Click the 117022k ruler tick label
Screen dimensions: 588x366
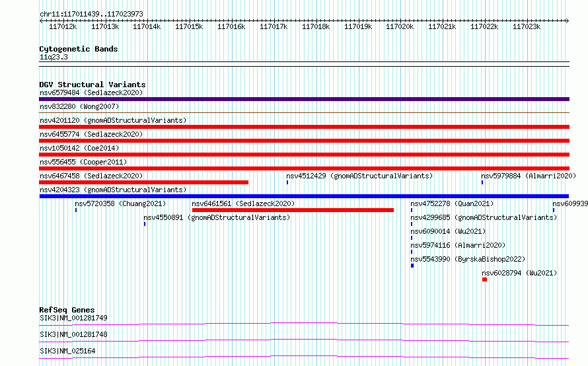484,26
